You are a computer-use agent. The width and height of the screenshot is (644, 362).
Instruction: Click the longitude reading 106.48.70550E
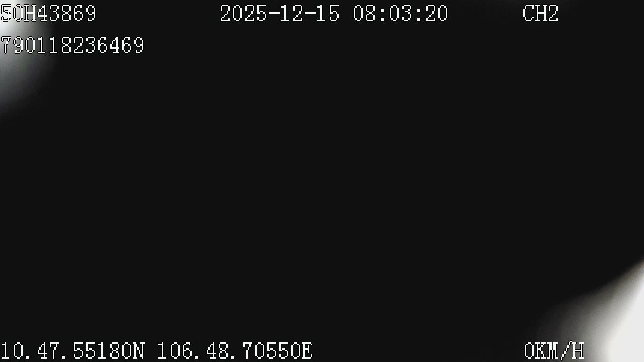click(x=235, y=351)
